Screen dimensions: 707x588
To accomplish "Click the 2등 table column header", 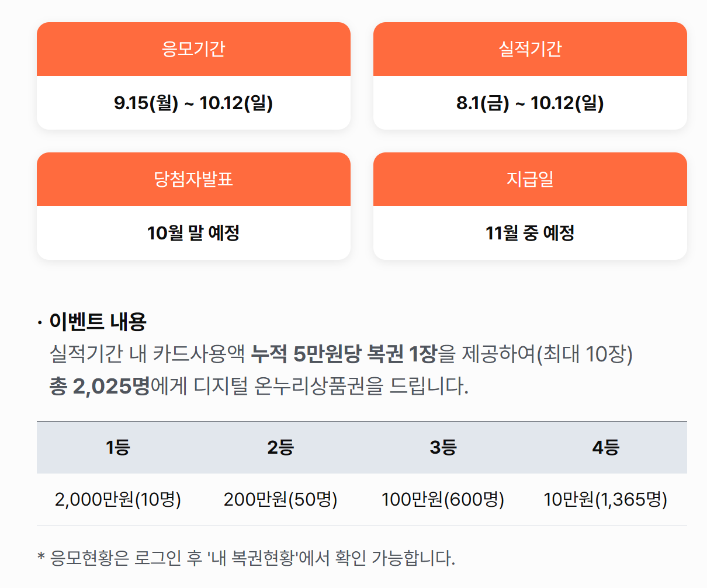I will 280,447.
